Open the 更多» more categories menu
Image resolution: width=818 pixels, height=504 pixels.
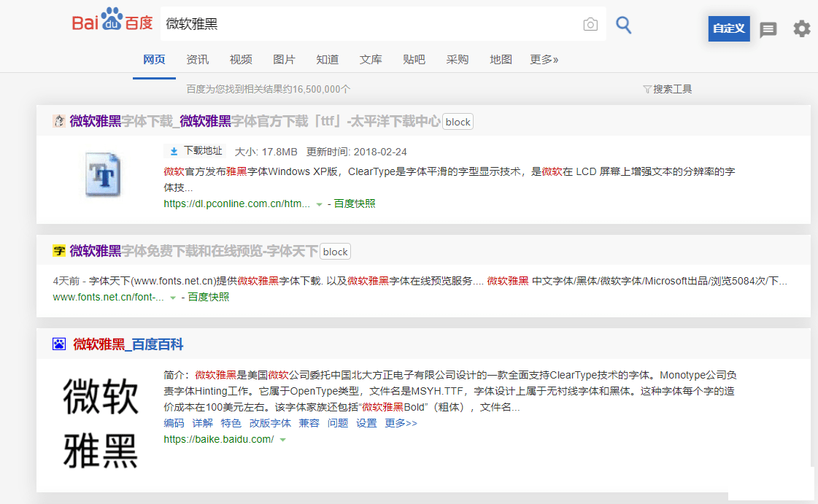[x=544, y=60]
